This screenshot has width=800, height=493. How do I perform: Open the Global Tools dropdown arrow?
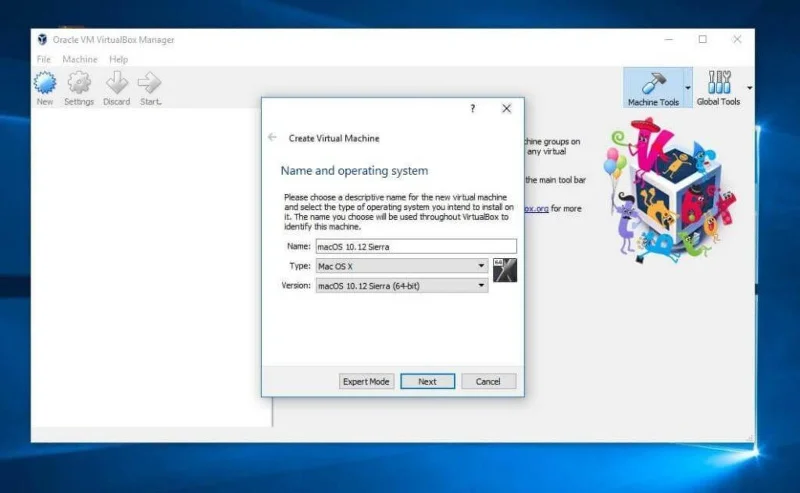[x=749, y=88]
